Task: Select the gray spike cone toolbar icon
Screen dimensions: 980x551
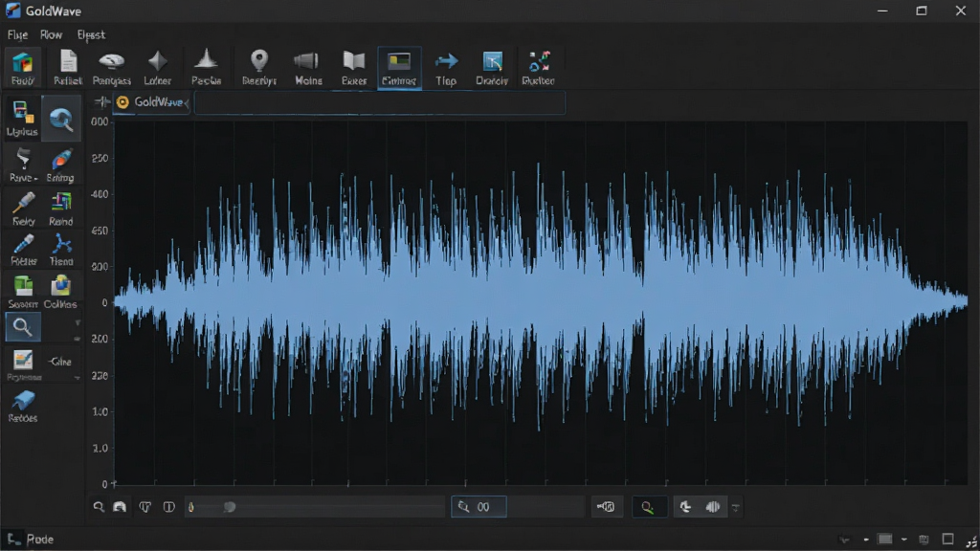Action: coord(206,60)
